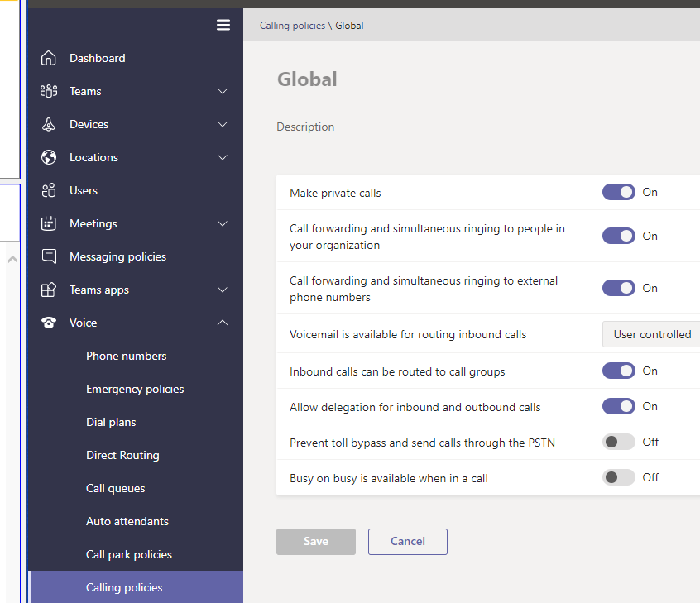Click the Voice telephone icon
The width and height of the screenshot is (700, 603).
[x=49, y=323]
